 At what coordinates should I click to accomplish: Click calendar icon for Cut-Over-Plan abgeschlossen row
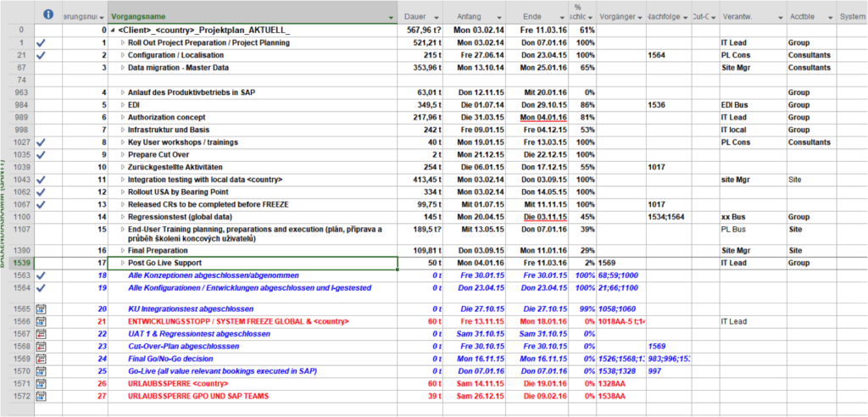click(40, 347)
